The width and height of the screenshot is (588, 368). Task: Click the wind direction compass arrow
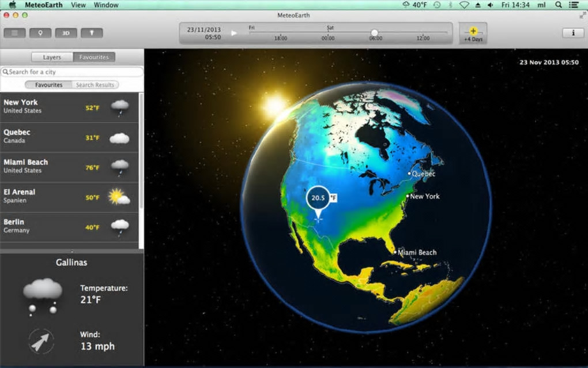click(x=41, y=341)
